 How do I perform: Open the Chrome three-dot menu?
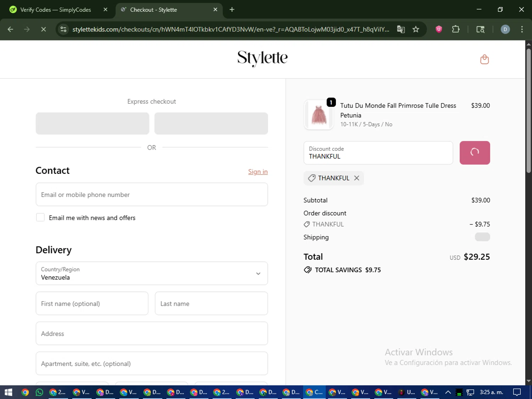click(x=522, y=29)
